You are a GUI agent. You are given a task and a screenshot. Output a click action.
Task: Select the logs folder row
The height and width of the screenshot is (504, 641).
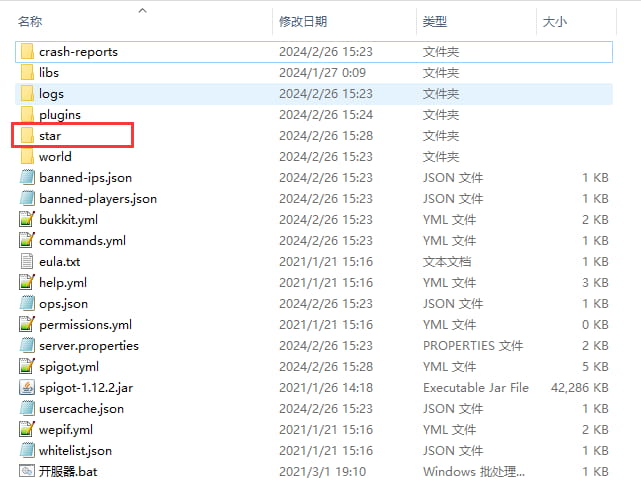click(x=300, y=93)
